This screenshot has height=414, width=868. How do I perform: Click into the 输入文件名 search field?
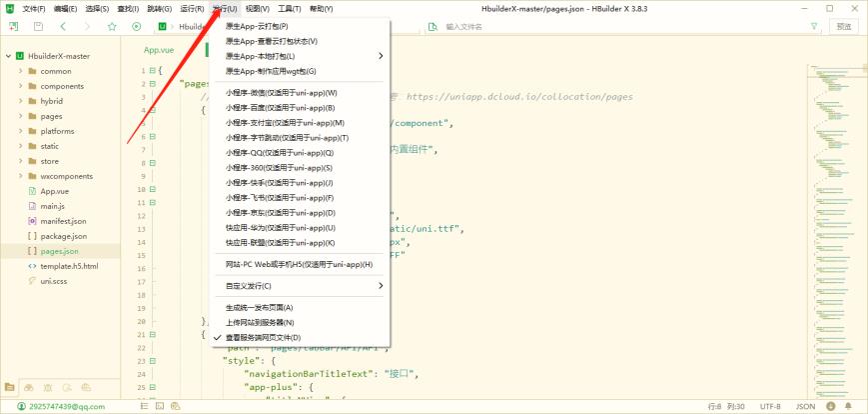[x=624, y=26]
